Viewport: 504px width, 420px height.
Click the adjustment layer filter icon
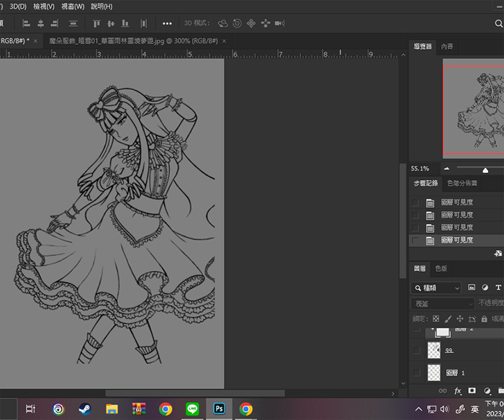tap(485, 287)
